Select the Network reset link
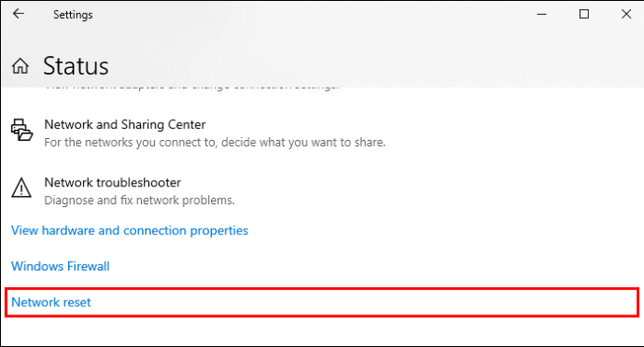Viewport: 644px width, 347px height. coord(51,302)
